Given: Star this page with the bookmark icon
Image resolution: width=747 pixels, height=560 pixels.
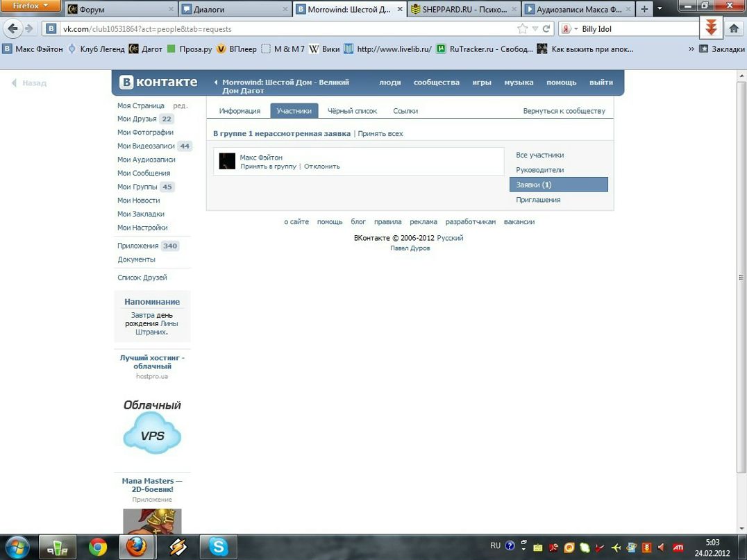Looking at the screenshot, I should pyautogui.click(x=523, y=29).
